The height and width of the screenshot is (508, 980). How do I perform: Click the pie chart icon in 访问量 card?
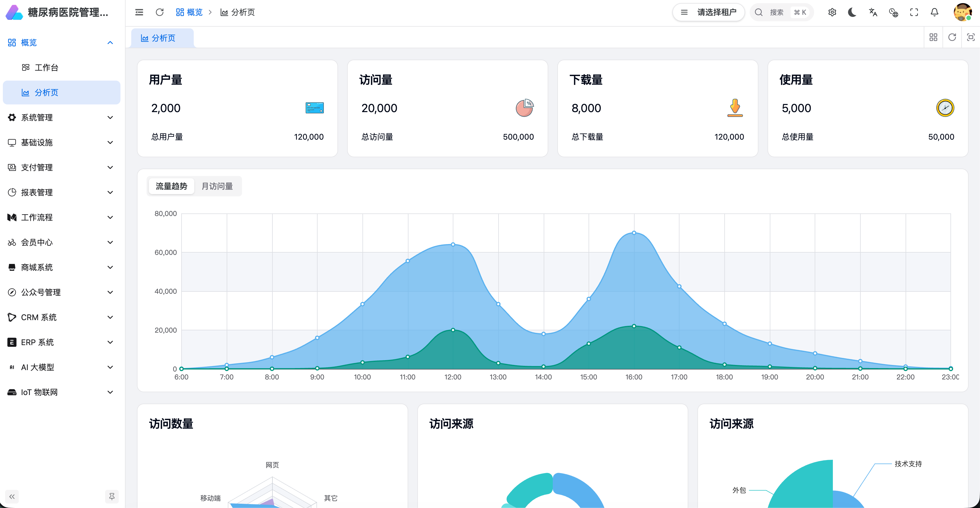525,108
